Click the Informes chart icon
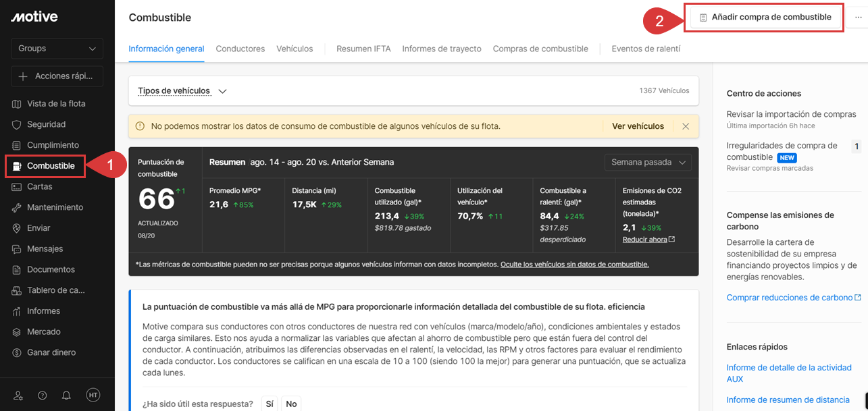 tap(17, 311)
